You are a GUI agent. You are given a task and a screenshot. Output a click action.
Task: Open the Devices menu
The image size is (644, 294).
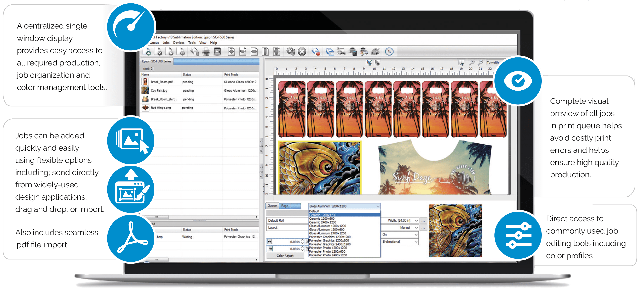tap(178, 43)
